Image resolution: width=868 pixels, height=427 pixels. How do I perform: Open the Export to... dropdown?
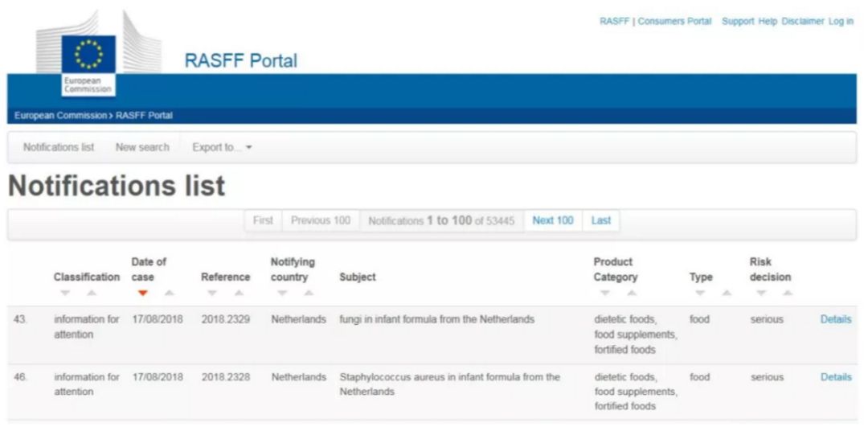pos(222,147)
